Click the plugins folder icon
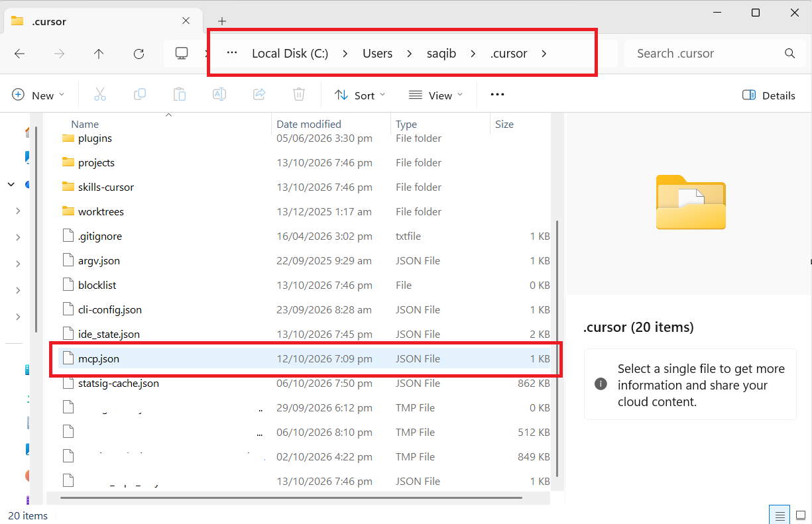 click(68, 138)
